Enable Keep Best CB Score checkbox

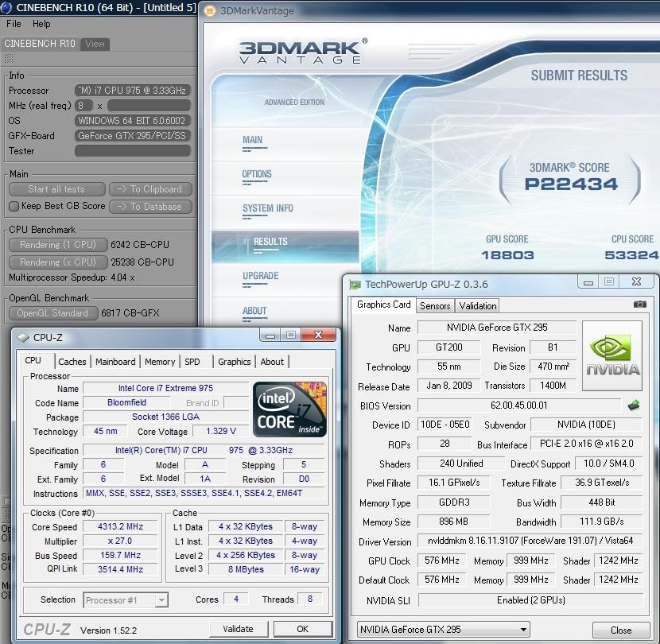14,207
